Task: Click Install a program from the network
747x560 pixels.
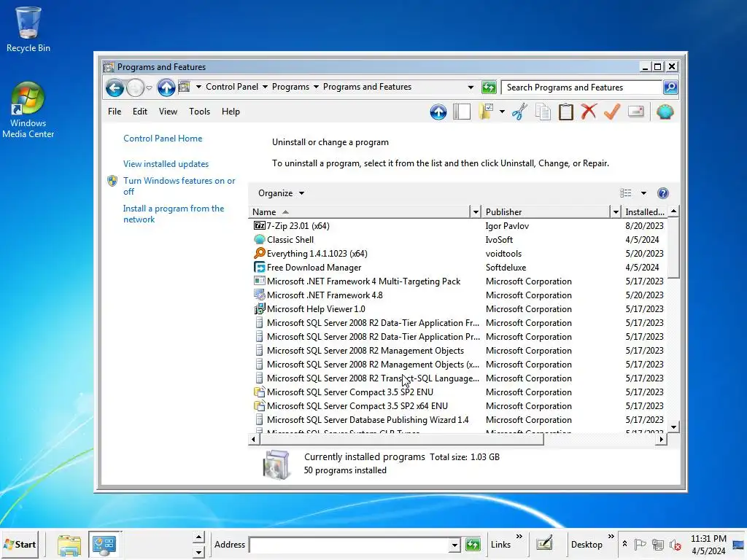Action: point(174,214)
